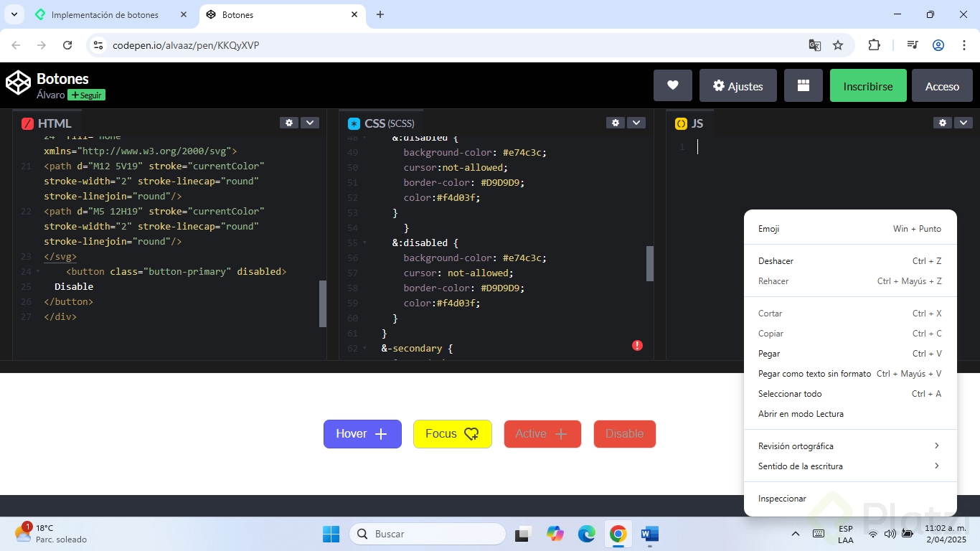Click the Hover button in the preview

pos(362,434)
